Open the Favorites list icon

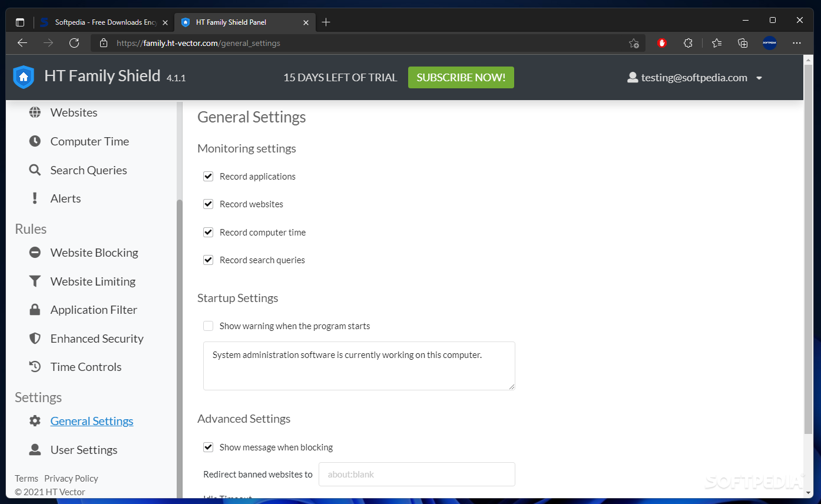click(717, 43)
